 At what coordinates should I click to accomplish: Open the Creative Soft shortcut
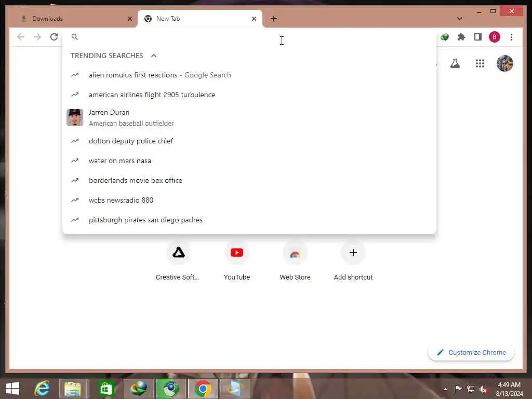click(178, 261)
